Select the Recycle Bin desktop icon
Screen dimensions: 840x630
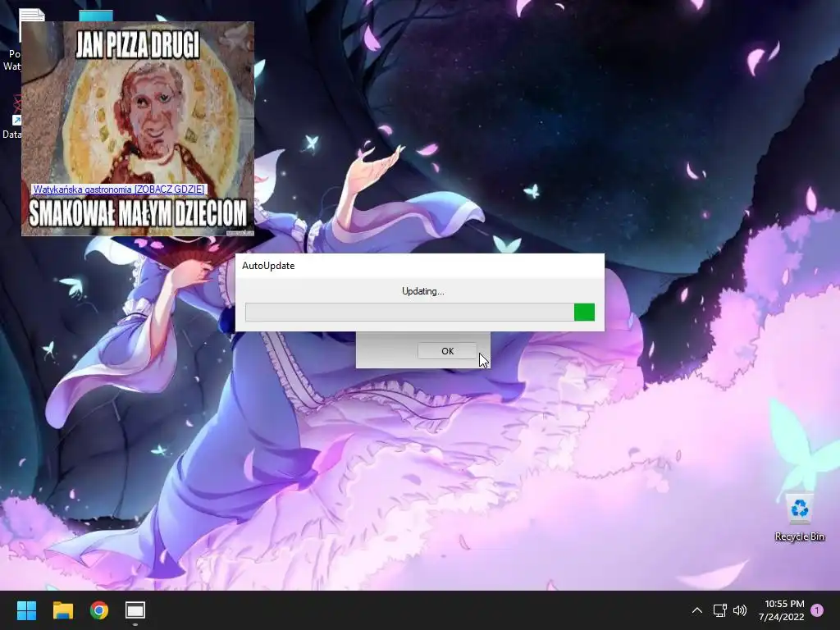click(799, 517)
